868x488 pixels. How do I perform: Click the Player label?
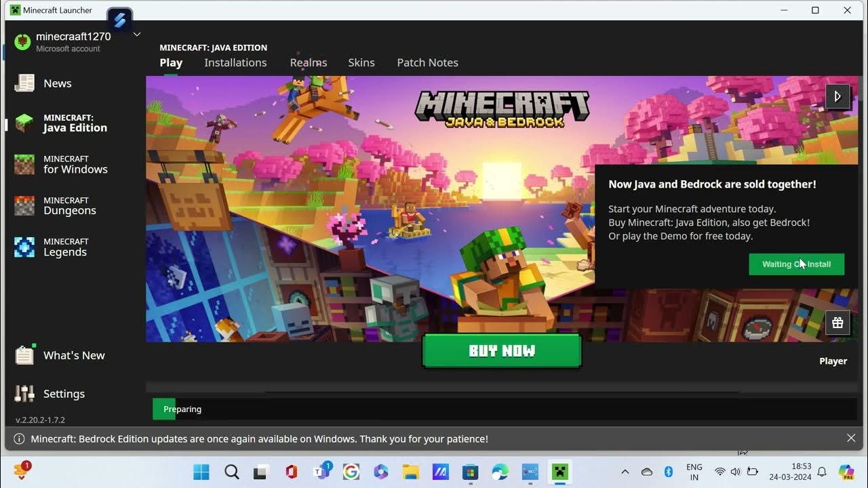[x=833, y=361]
